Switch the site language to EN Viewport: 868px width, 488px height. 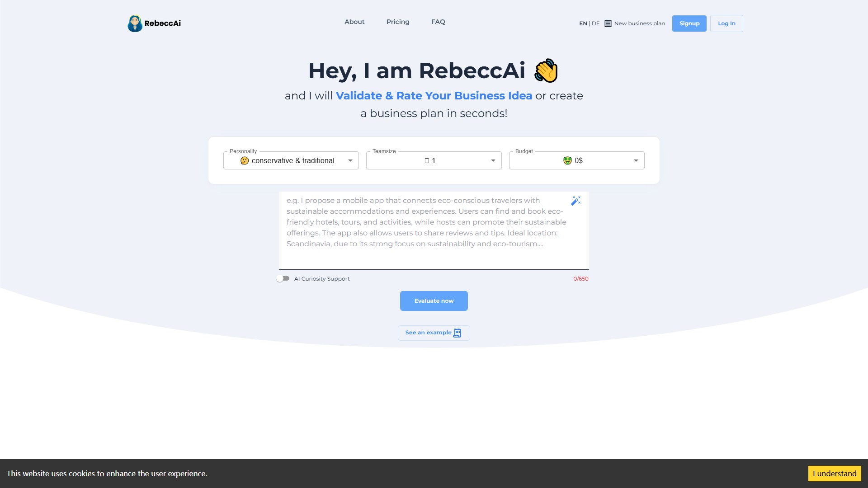click(x=583, y=23)
